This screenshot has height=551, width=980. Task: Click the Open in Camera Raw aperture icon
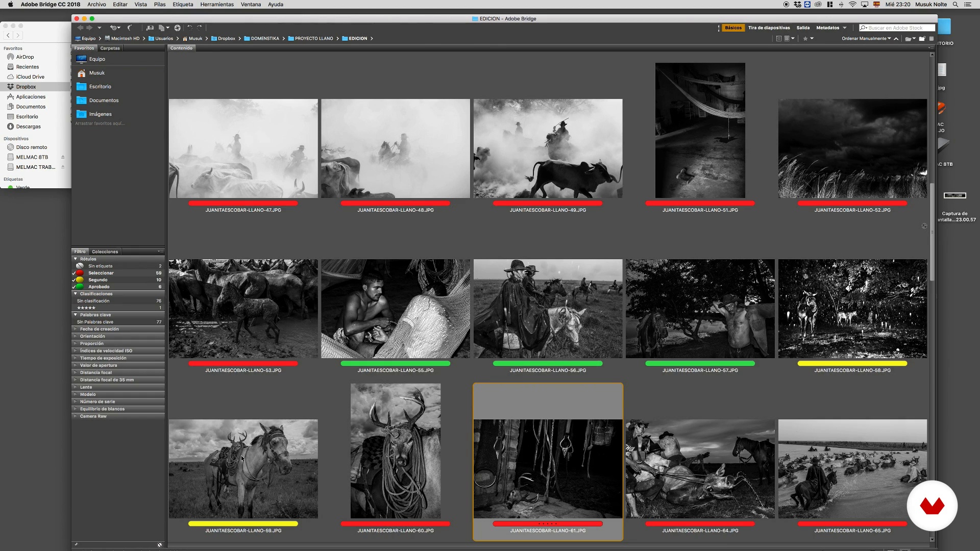click(177, 28)
